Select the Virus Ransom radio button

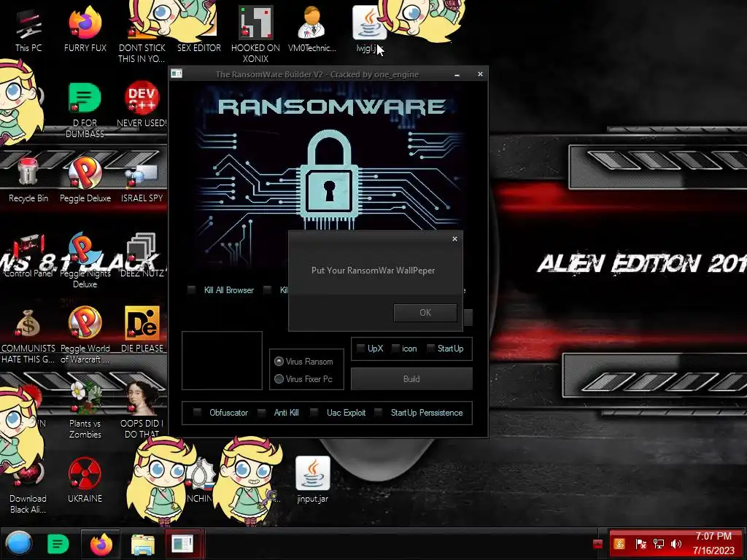pyautogui.click(x=279, y=362)
